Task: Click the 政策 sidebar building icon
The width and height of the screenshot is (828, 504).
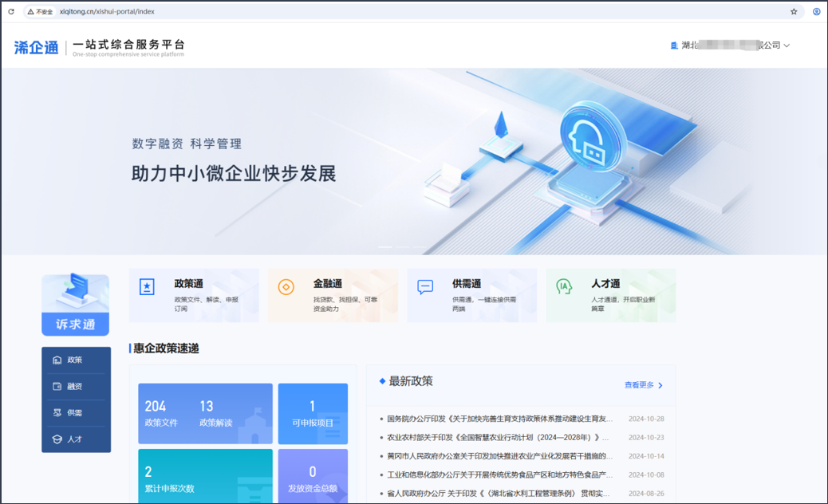Action: coord(57,360)
